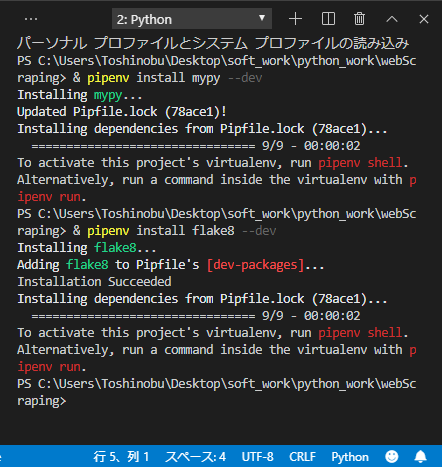
Task: Select Python language mode in status bar
Action: click(x=350, y=457)
